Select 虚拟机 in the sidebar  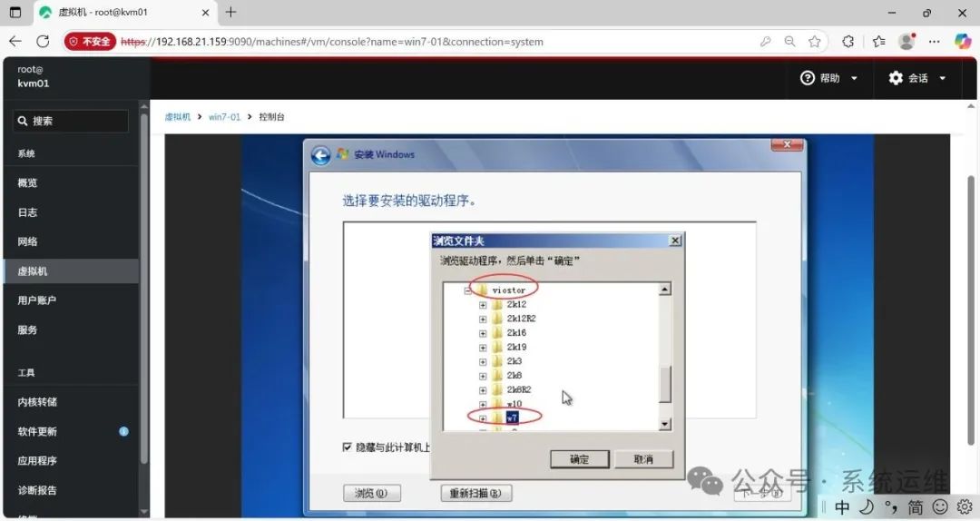[x=71, y=270]
